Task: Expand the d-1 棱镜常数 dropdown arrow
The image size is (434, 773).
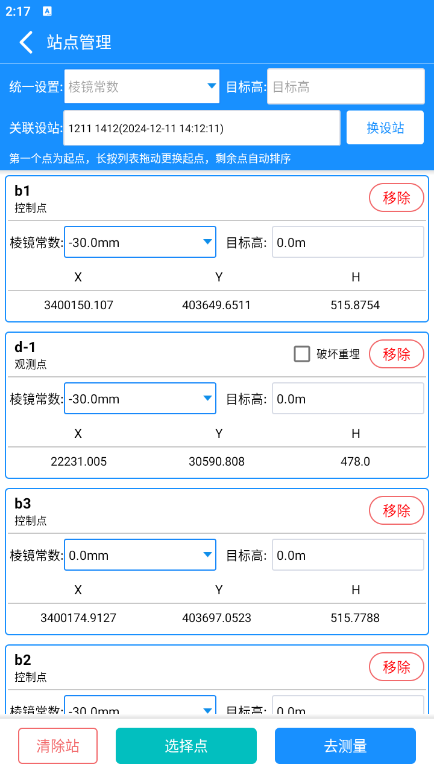Action: (208, 398)
